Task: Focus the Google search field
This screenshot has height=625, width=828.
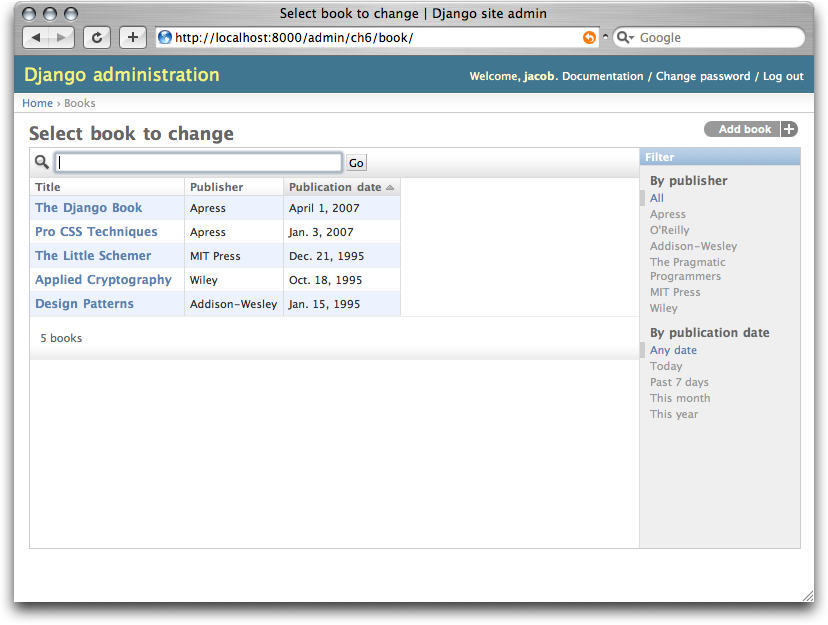Action: [709, 37]
